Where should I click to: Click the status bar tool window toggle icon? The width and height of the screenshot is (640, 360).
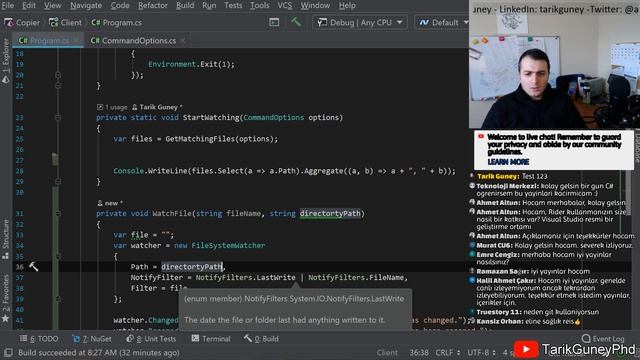click(8, 353)
